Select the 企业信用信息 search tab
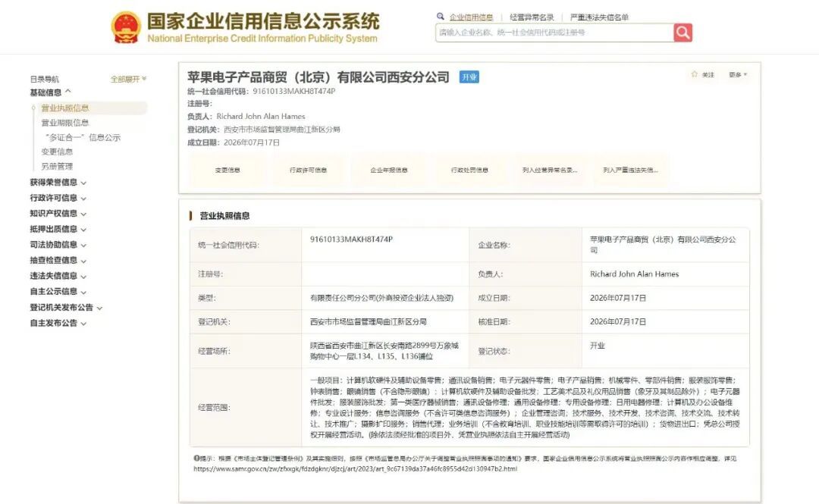This screenshot has height=504, width=819. pyautogui.click(x=471, y=17)
